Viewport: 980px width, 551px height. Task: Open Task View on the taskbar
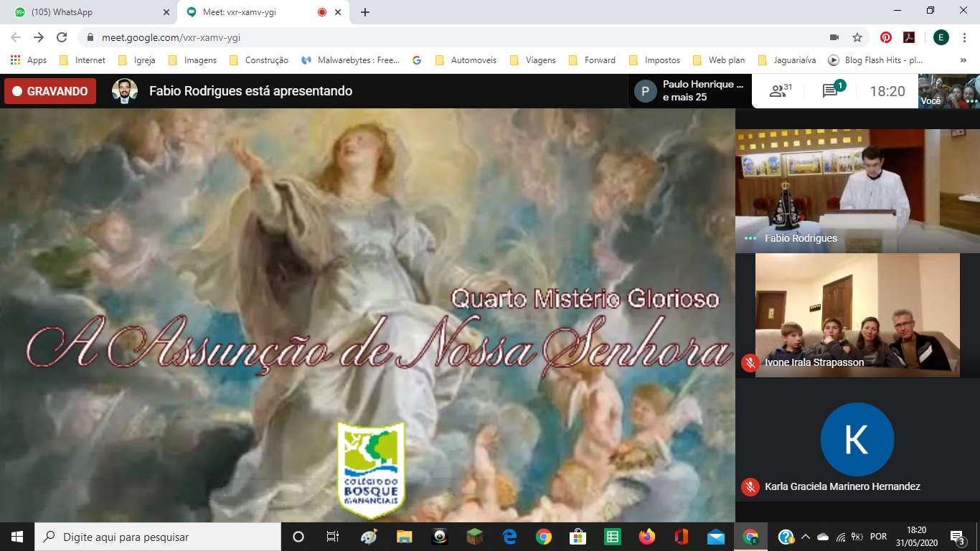(333, 537)
